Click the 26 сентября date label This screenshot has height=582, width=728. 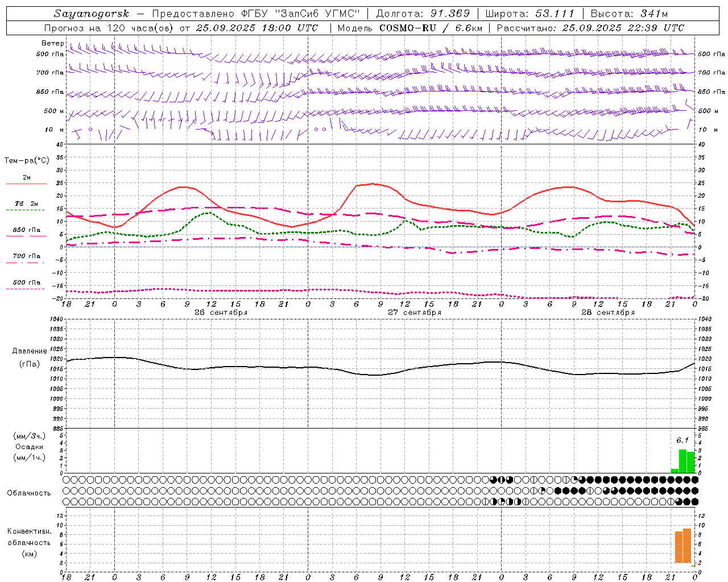tap(221, 313)
